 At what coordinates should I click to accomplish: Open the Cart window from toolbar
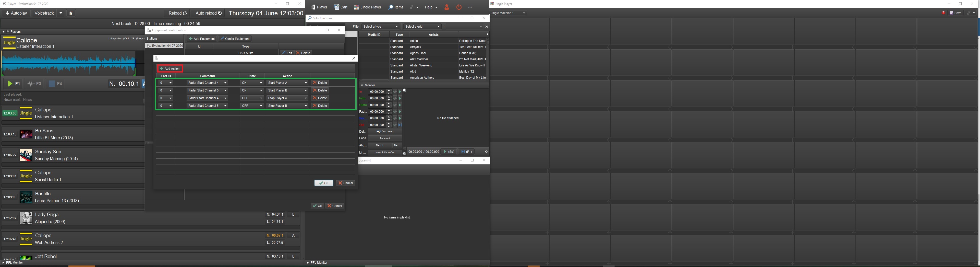(341, 7)
